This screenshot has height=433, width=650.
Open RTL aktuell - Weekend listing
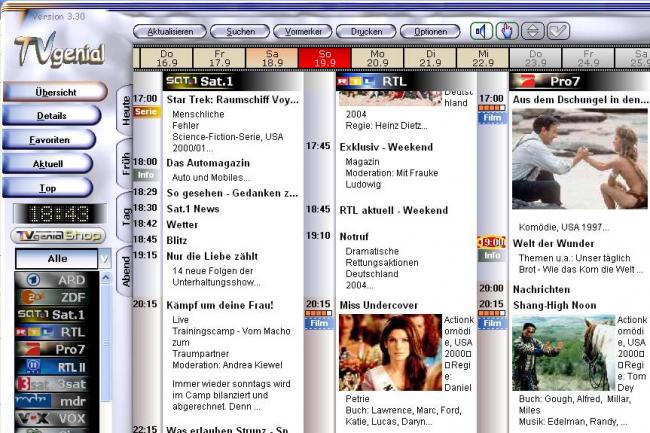[x=393, y=210]
